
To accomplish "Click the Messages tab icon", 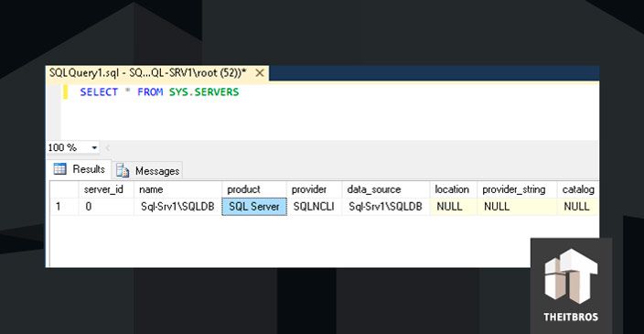I will (x=123, y=170).
